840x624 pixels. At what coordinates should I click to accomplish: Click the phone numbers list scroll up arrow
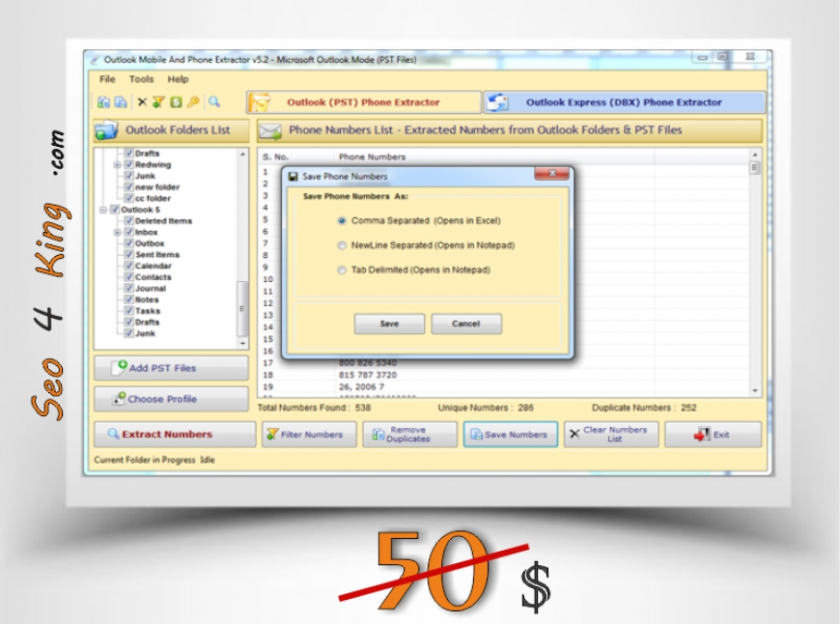click(x=755, y=155)
